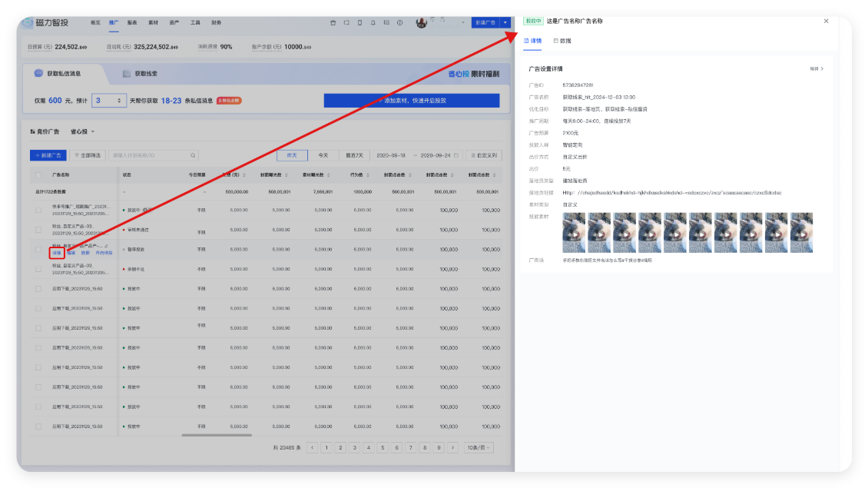The height and width of the screenshot is (488, 868).
Task: Click 添加素材，快速开启投放 button
Action: [411, 101]
